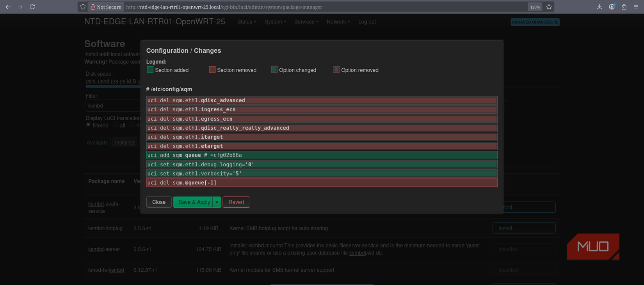Click the Log out menu item
Screen dimensions: 644x285
pos(367,22)
